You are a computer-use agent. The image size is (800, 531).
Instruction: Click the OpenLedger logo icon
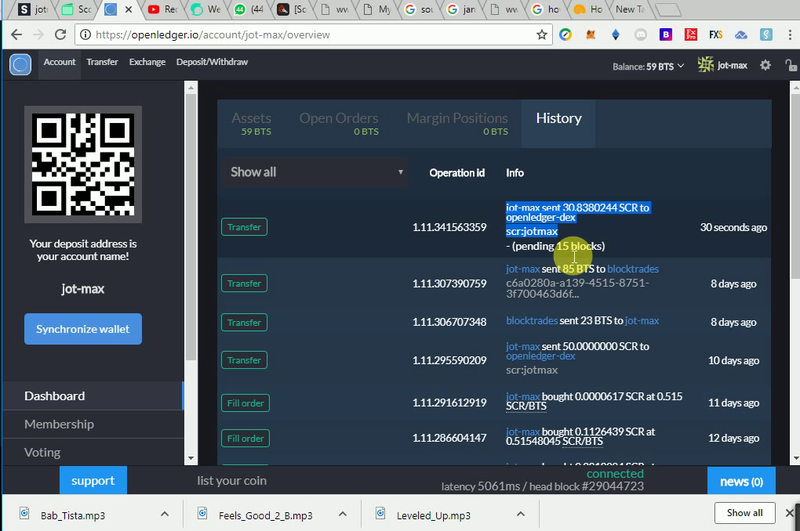pyautogui.click(x=20, y=65)
